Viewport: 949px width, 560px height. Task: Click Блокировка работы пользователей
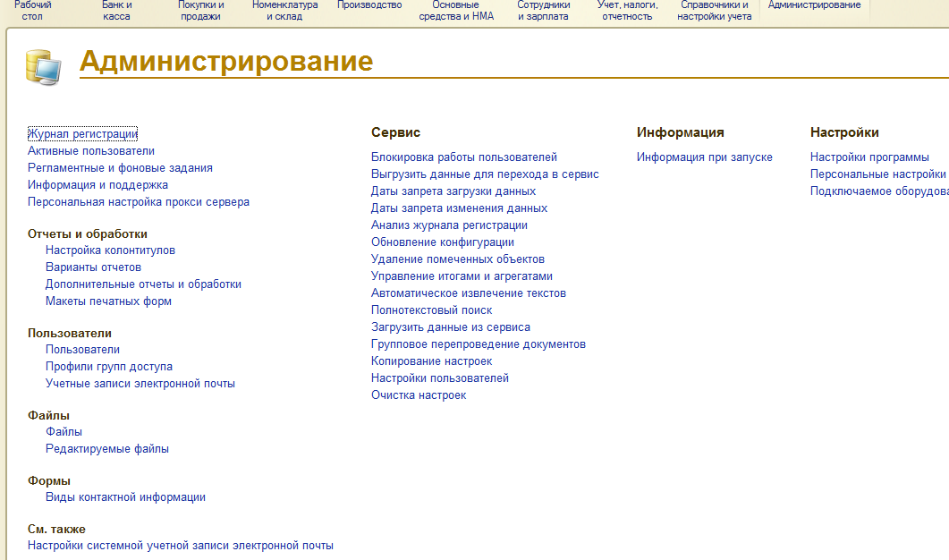tap(463, 157)
